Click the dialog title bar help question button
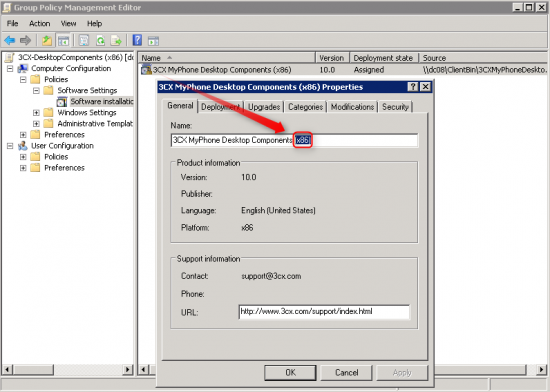 click(413, 87)
